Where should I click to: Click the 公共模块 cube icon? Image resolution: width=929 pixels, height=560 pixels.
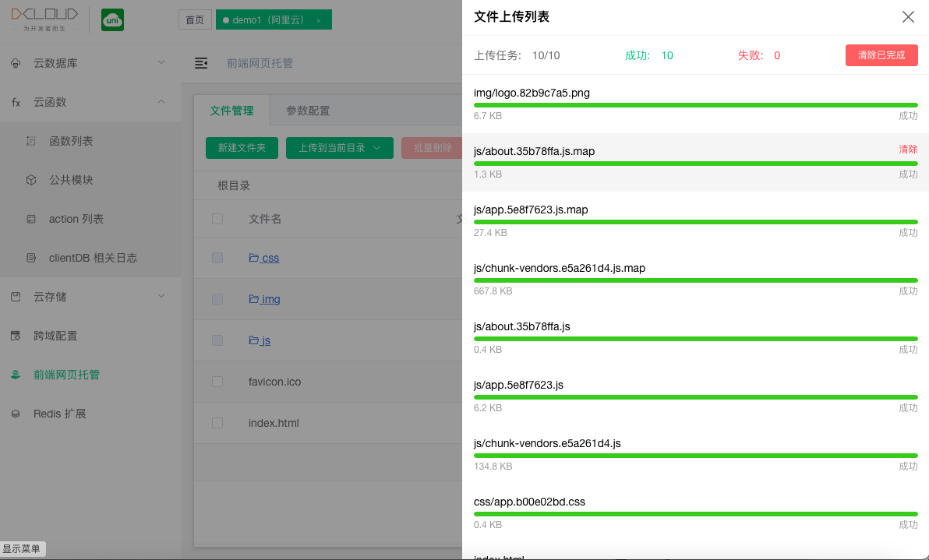[x=31, y=180]
